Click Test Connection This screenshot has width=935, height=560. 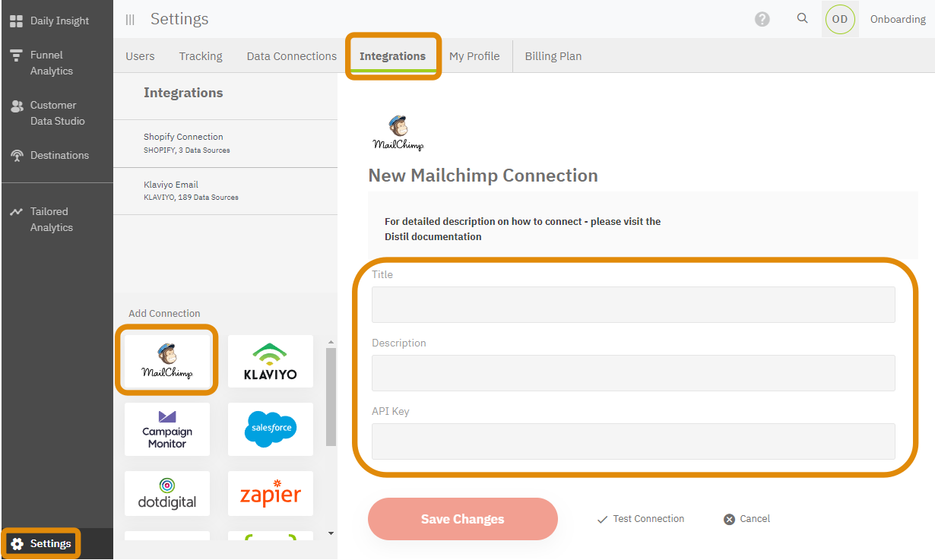(x=641, y=519)
